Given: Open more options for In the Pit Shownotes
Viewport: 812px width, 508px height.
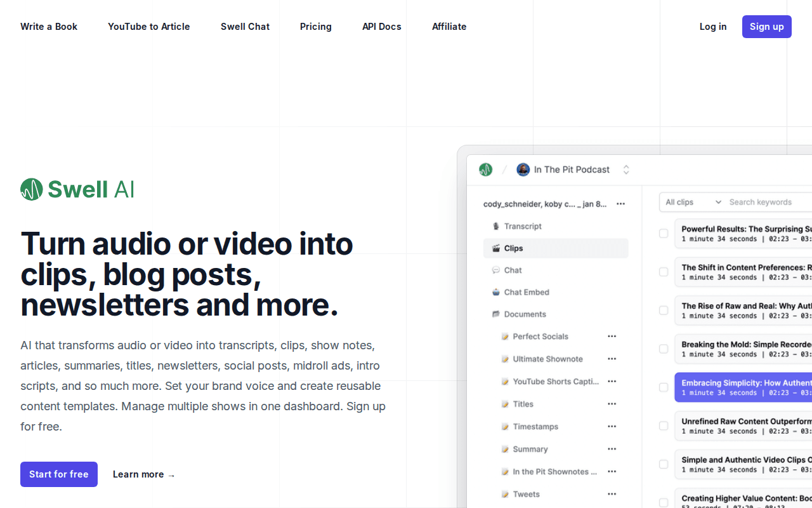Looking at the screenshot, I should coord(612,472).
